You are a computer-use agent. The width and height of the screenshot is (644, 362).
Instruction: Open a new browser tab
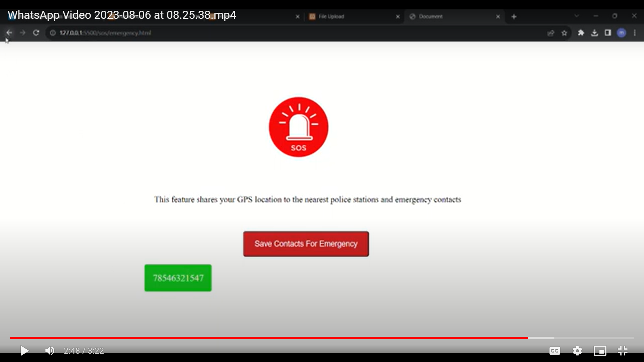pyautogui.click(x=514, y=16)
